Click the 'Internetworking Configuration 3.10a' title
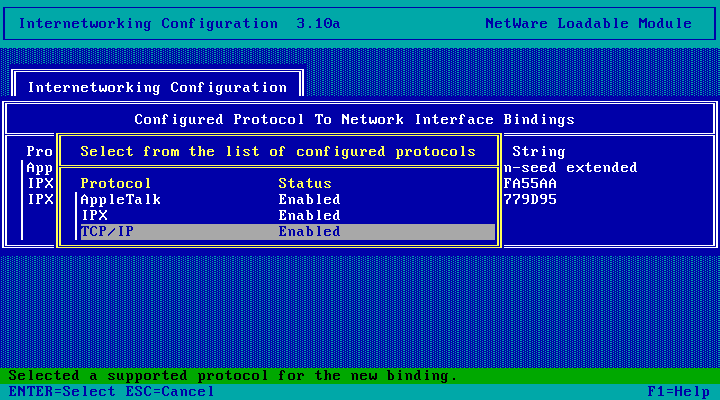 [180, 23]
